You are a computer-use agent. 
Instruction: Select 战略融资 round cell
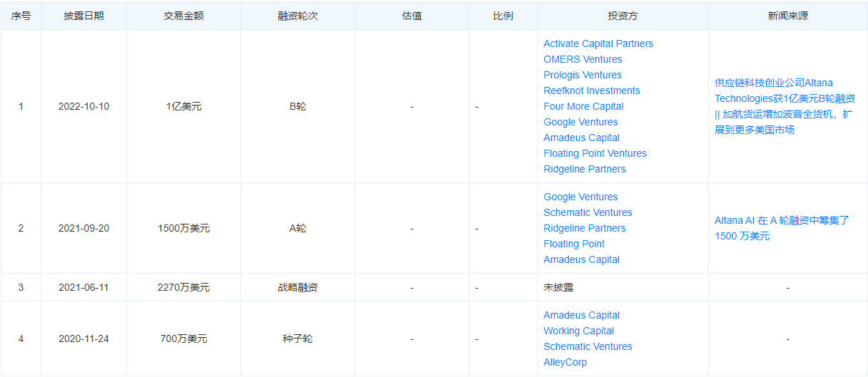point(297,287)
